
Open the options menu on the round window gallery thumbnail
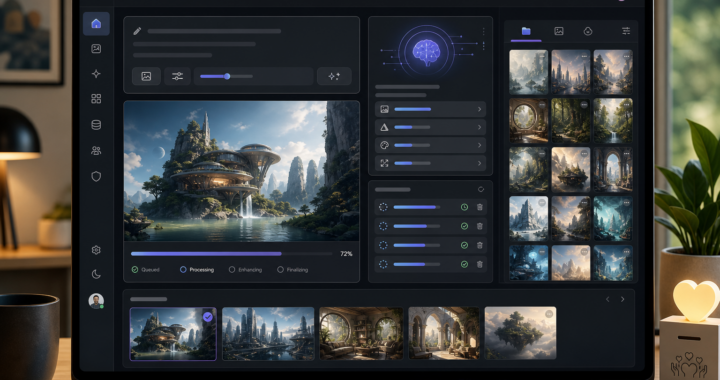[x=542, y=105]
